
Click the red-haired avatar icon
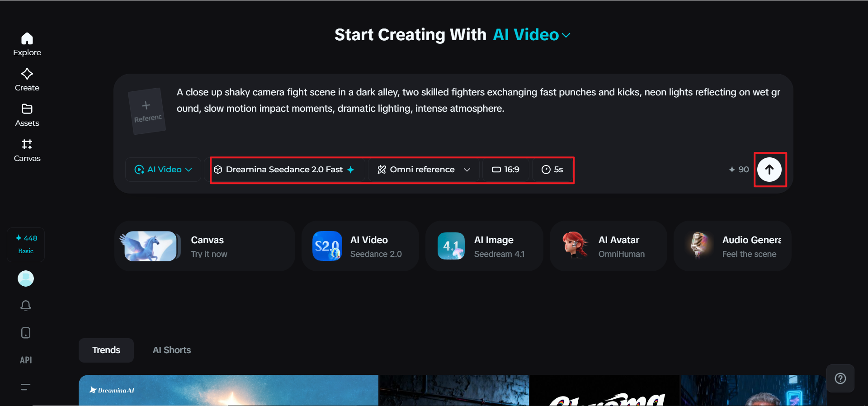tap(575, 245)
